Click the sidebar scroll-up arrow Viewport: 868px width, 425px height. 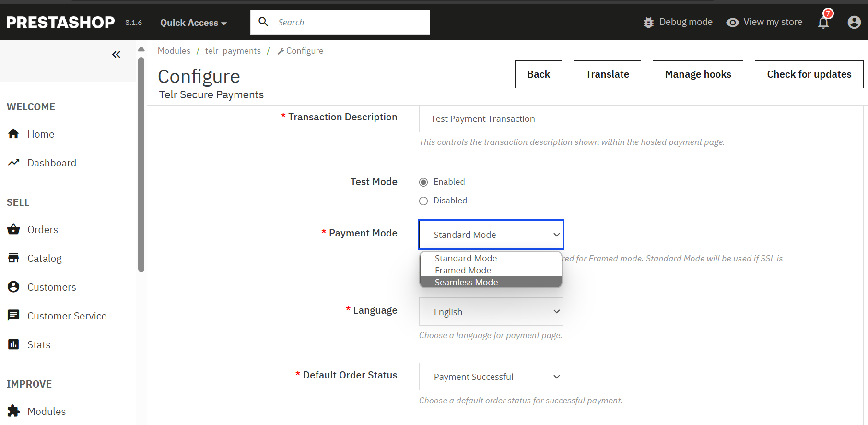tap(141, 49)
